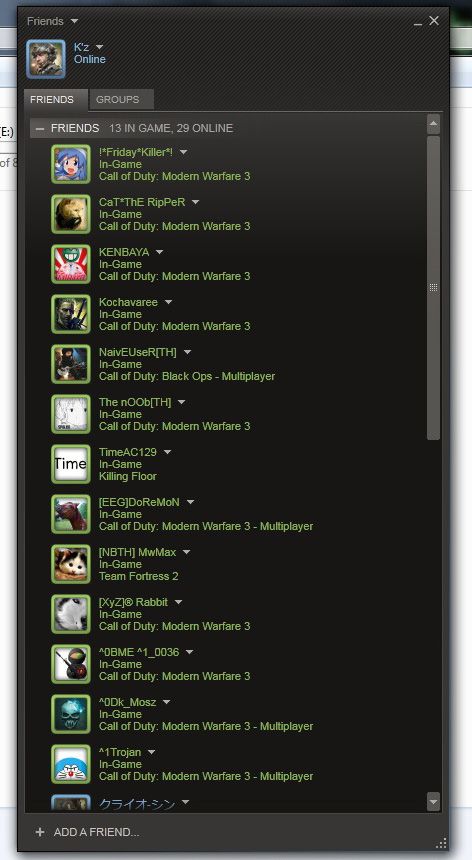Select KENBAYA avatar icon
Image resolution: width=472 pixels, height=860 pixels.
(71, 264)
